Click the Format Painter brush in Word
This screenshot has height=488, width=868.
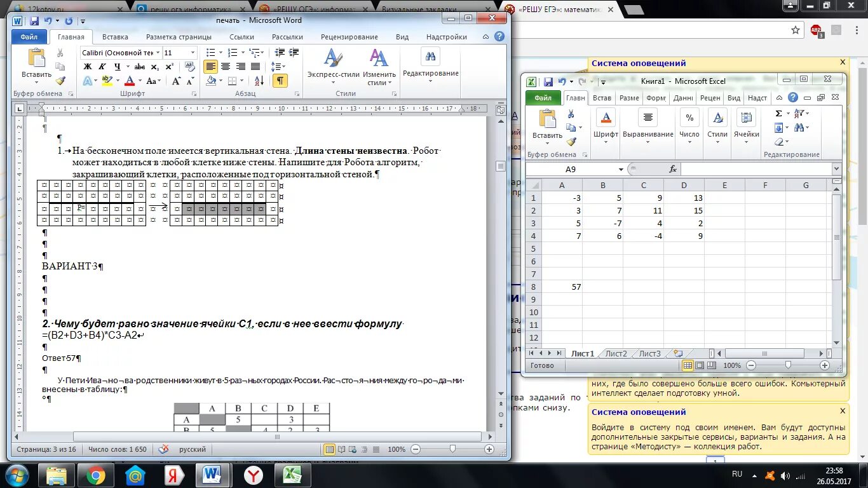60,81
